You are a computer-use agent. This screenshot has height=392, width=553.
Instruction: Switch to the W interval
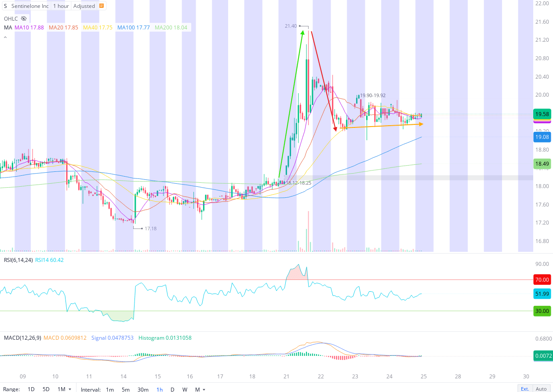pyautogui.click(x=185, y=389)
